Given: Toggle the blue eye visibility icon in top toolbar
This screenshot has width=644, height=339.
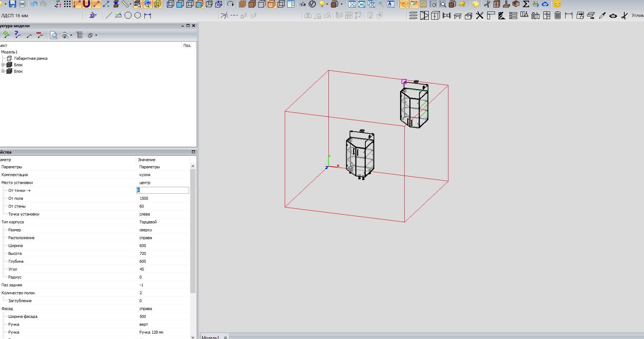Looking at the screenshot, I should point(545,4).
